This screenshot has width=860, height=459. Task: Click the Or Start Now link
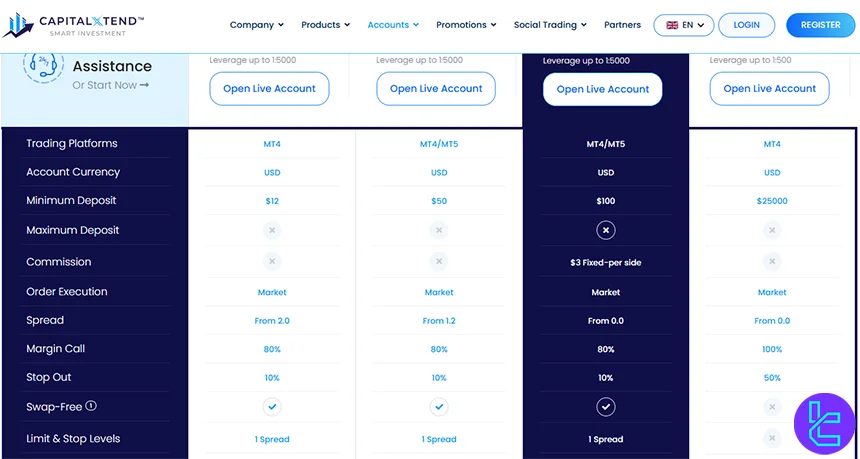(x=110, y=85)
